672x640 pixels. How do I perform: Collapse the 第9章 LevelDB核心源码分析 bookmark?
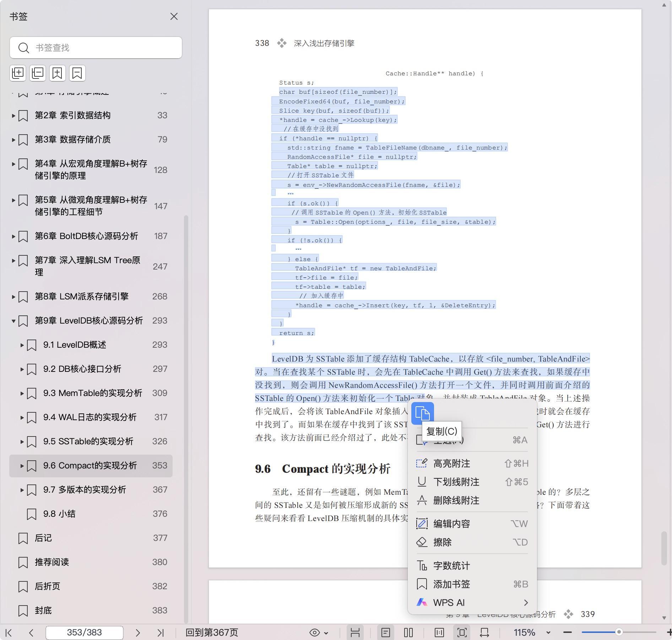(x=13, y=321)
